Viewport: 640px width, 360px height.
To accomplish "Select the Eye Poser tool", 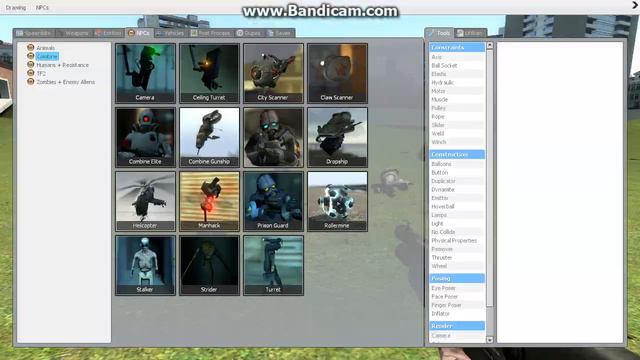I will tap(457, 288).
